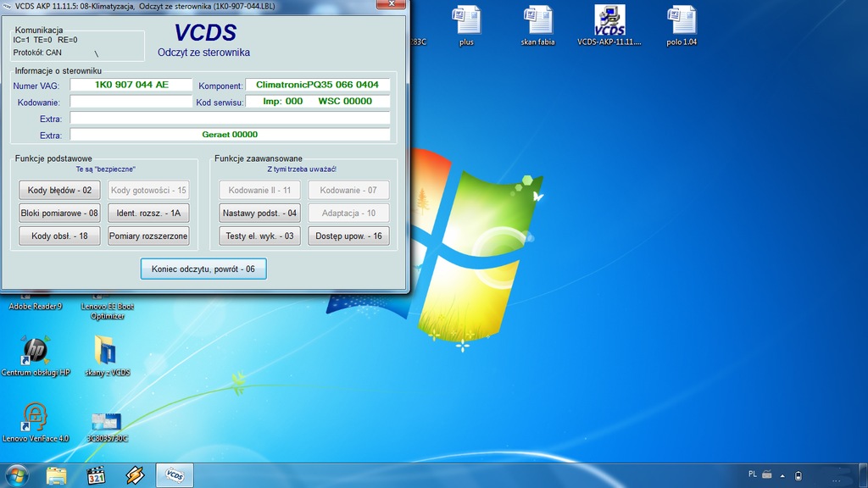Click the 'Te są "bezpieczne"' note
This screenshot has width=868, height=488.
(105, 169)
